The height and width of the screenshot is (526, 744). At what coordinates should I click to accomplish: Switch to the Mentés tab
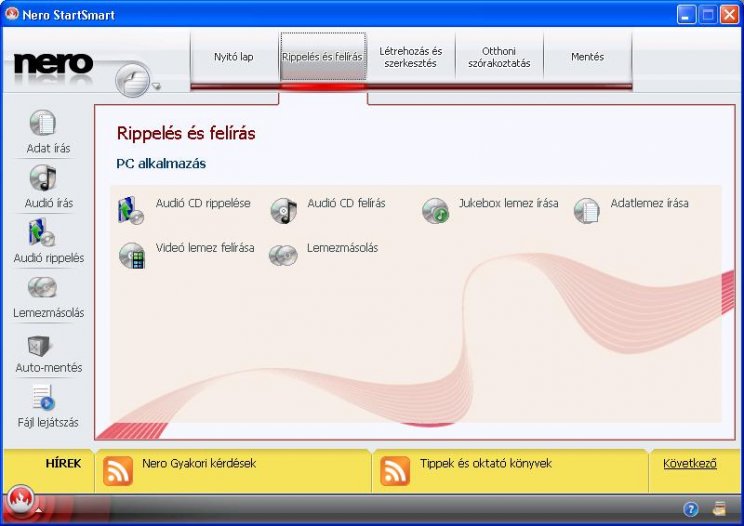point(587,57)
